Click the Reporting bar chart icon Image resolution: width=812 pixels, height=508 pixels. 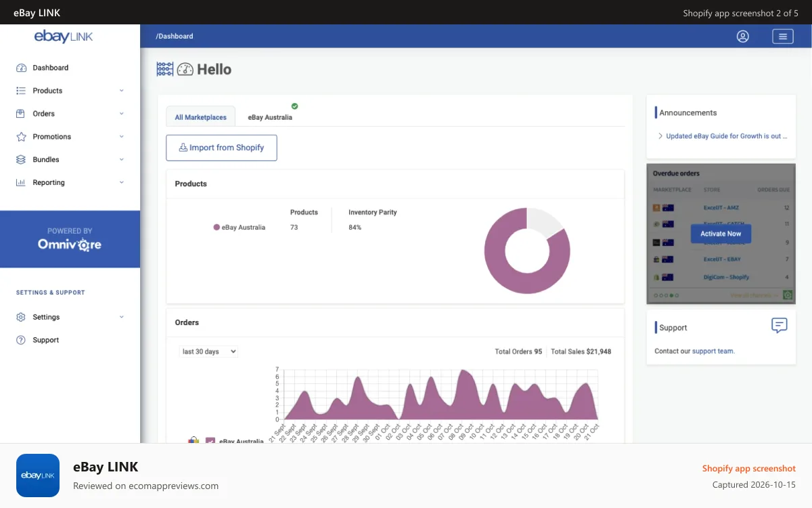click(x=21, y=183)
